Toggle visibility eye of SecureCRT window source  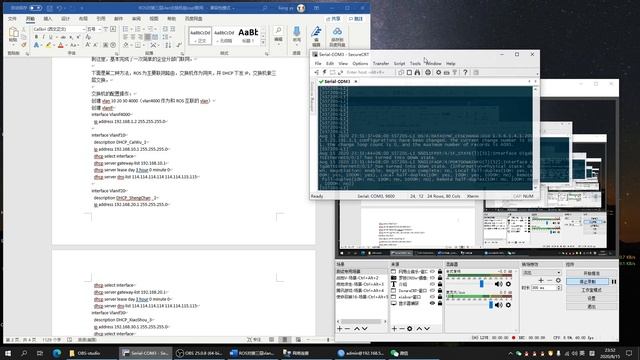coord(432,291)
